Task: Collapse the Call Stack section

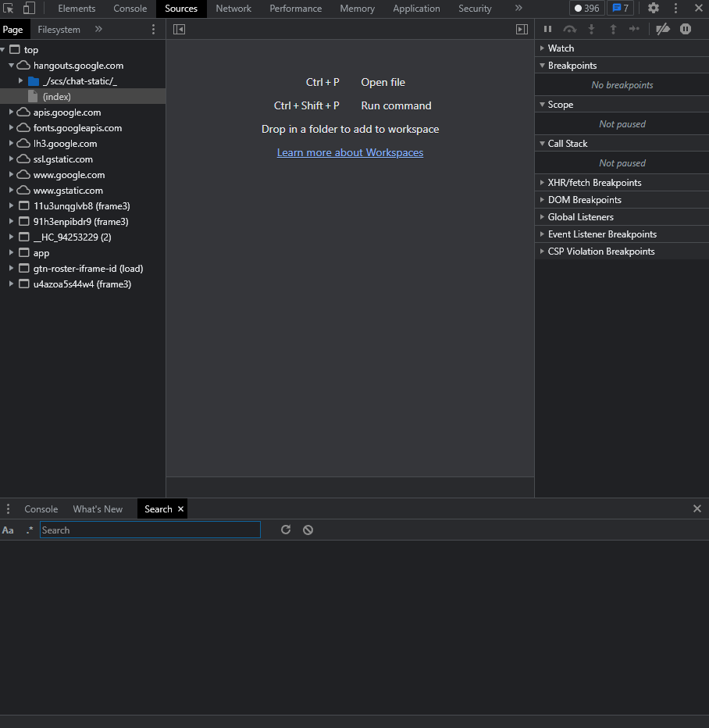Action: click(x=542, y=144)
